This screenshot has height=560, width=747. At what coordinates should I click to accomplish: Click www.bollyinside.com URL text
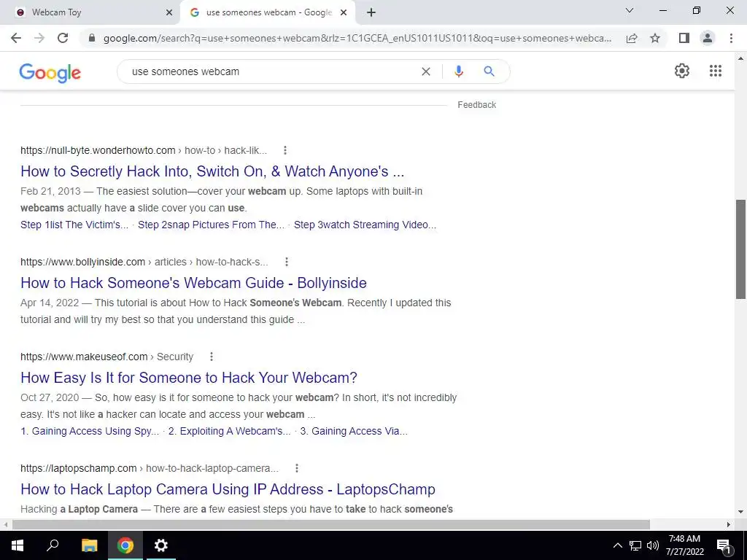coord(83,262)
